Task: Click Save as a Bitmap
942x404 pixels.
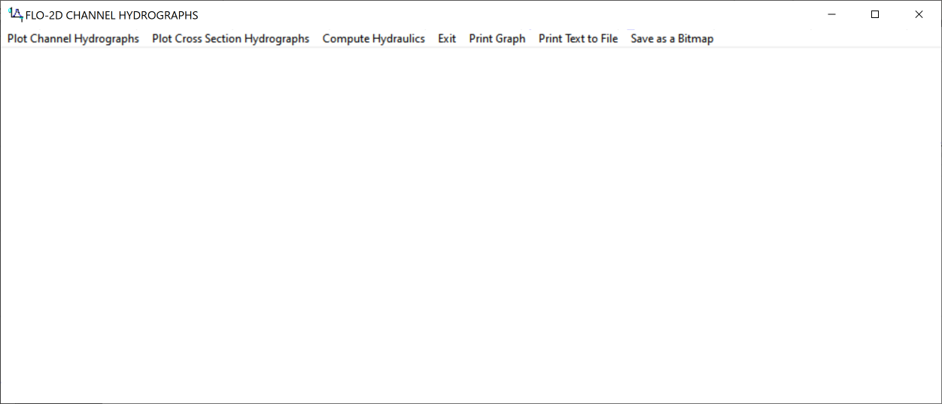Action: tap(672, 39)
